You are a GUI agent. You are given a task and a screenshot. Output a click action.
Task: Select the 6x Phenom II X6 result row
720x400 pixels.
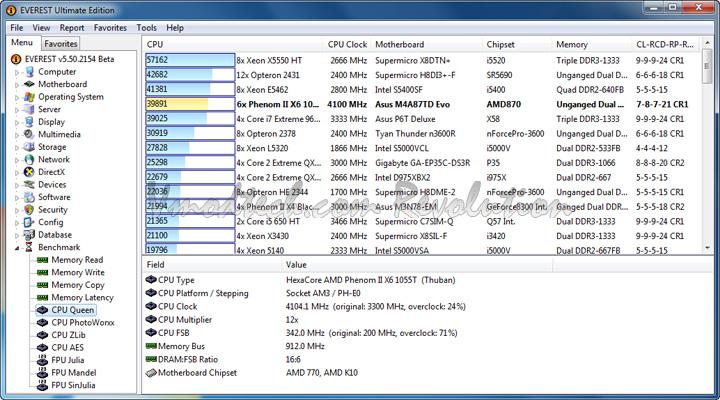tap(422, 104)
